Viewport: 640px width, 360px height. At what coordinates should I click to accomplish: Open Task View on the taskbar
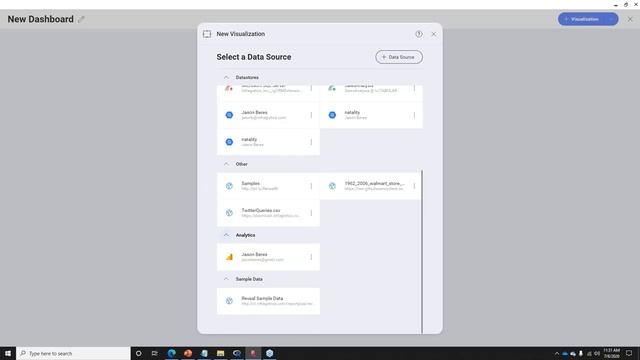pos(155,353)
